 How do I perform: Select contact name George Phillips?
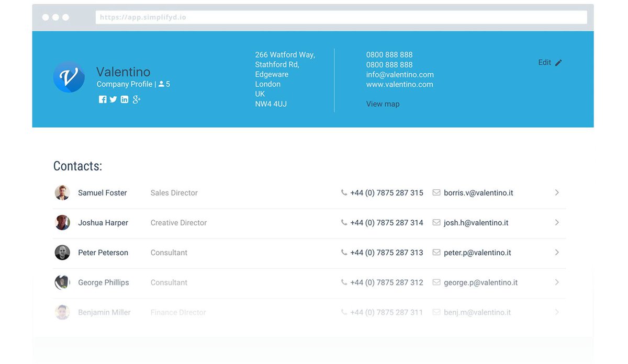click(104, 282)
